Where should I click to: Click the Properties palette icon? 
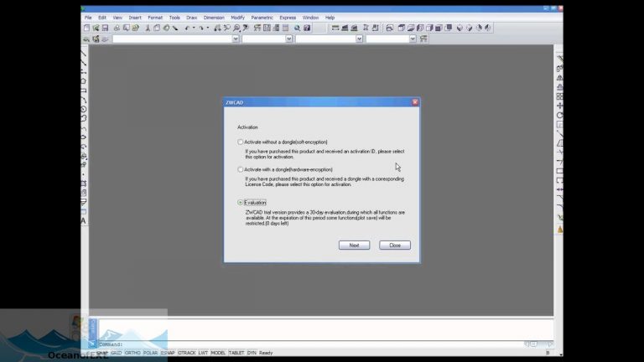click(257, 28)
